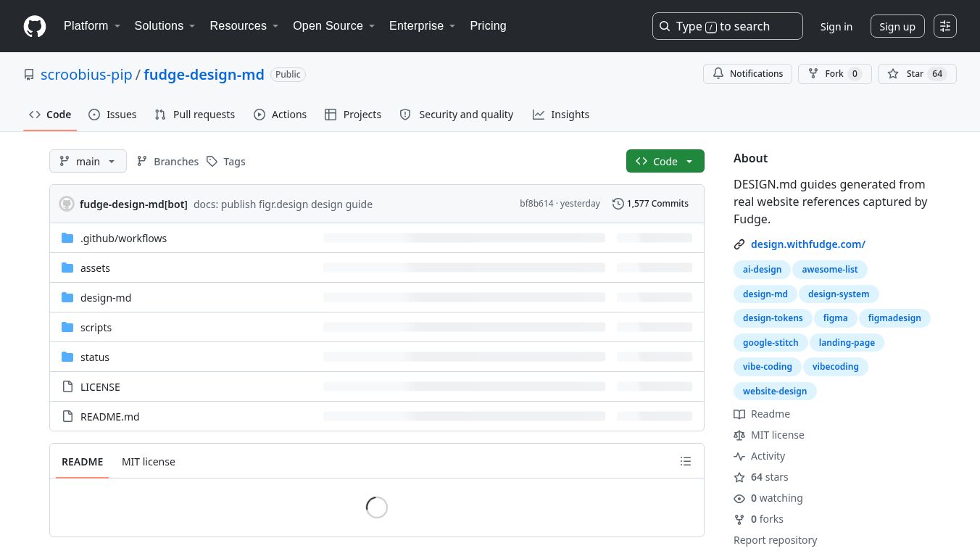Viewport: 980px width, 551px height.
Task: Click the README.md file icon
Action: 68,416
